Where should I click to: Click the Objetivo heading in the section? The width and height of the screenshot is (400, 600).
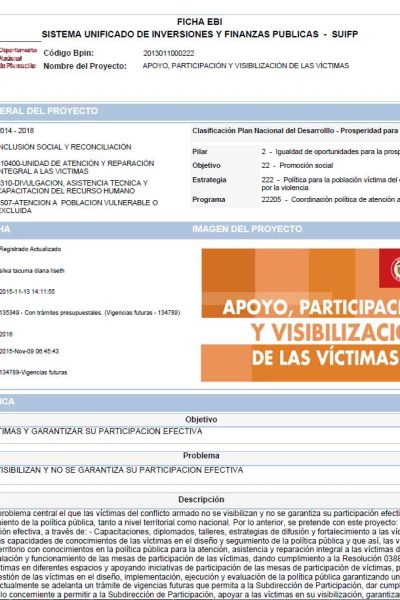pos(201,419)
